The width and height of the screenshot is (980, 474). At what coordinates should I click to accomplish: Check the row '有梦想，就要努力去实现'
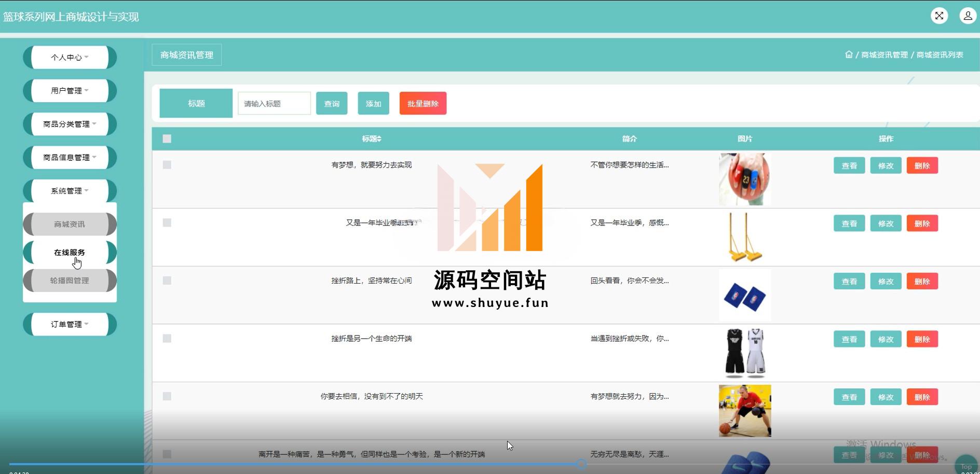(x=167, y=164)
